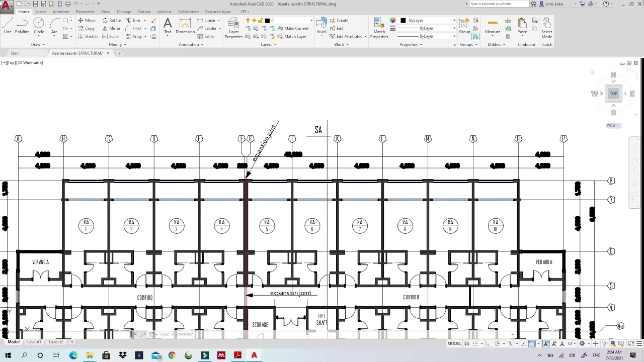Start the Dimension tool
644x362 pixels.
click(185, 26)
